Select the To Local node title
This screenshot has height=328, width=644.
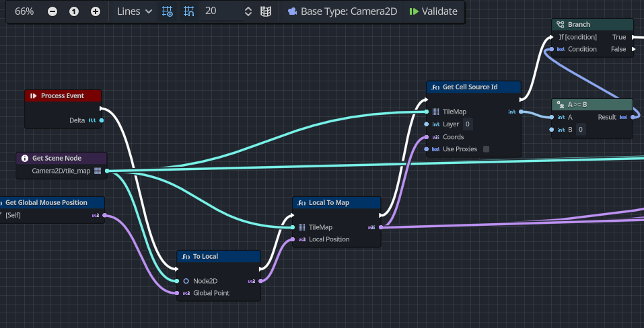205,256
